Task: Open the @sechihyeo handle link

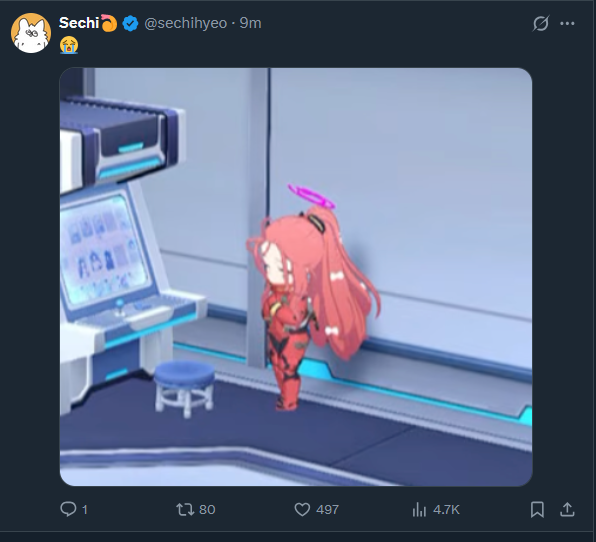Action: (185, 23)
